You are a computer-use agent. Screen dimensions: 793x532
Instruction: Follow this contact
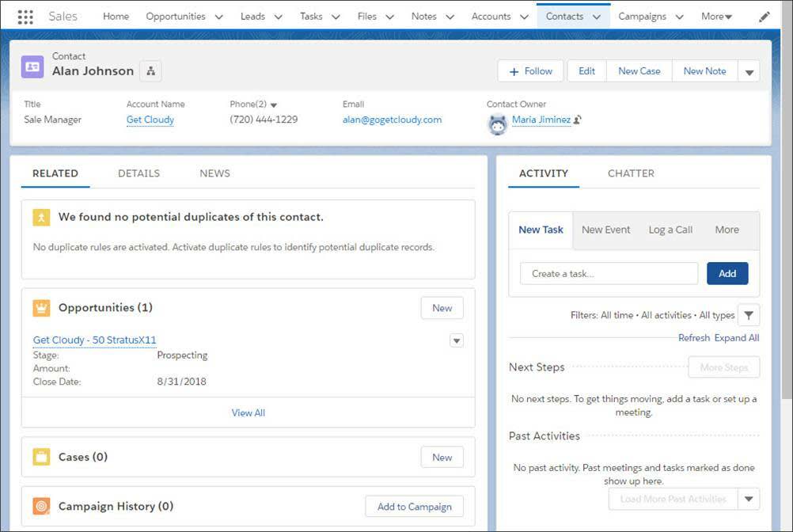[x=529, y=70]
